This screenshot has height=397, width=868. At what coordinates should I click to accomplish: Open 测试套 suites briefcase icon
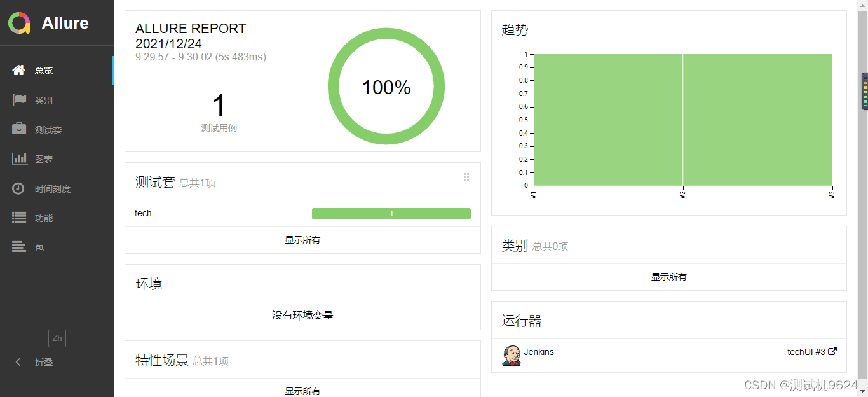pyautogui.click(x=19, y=129)
